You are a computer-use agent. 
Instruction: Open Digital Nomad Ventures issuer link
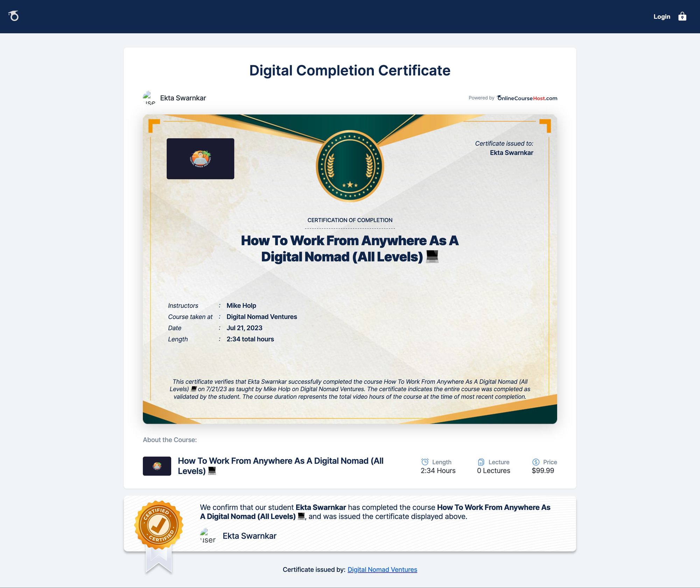(382, 569)
